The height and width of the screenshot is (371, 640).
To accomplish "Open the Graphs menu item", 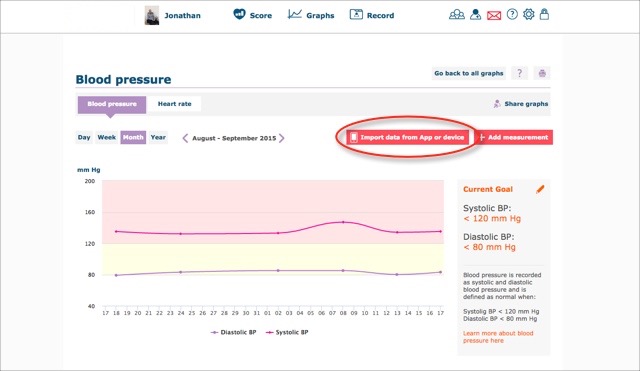I will (x=311, y=15).
